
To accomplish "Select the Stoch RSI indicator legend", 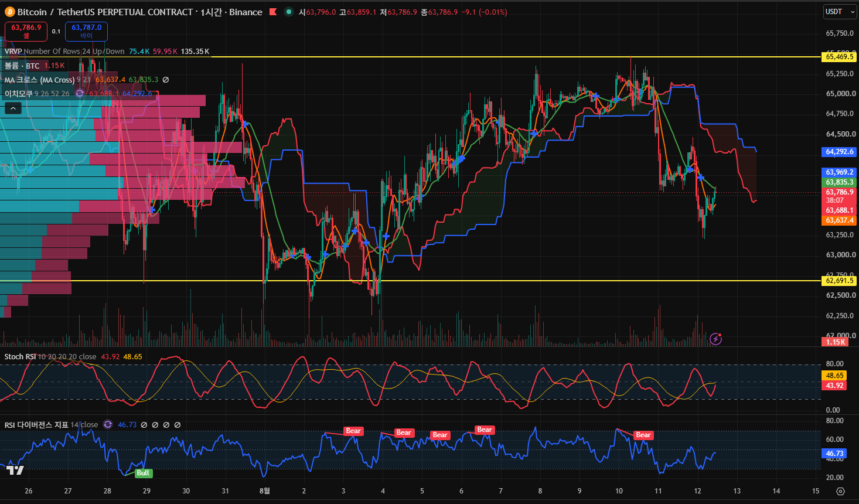I will (20, 356).
